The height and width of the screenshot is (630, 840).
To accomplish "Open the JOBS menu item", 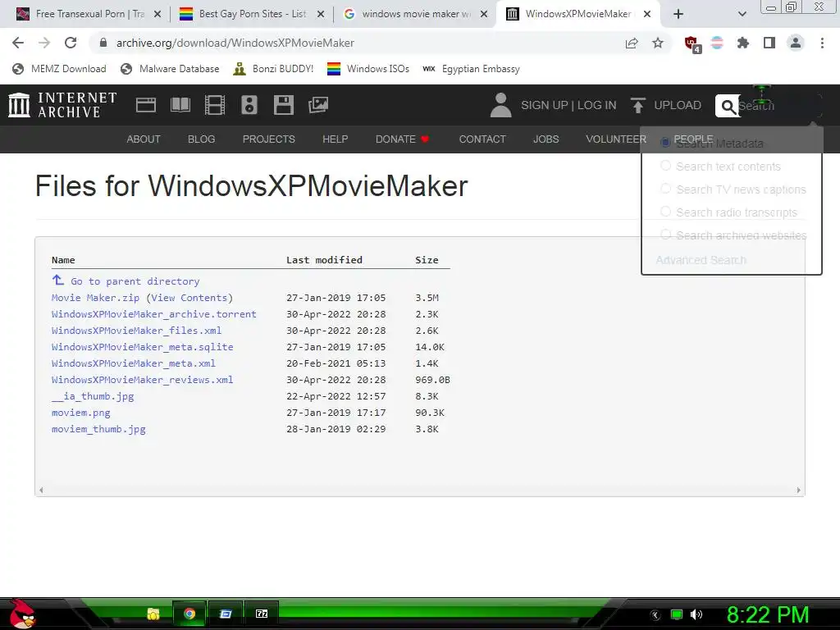I will (546, 139).
